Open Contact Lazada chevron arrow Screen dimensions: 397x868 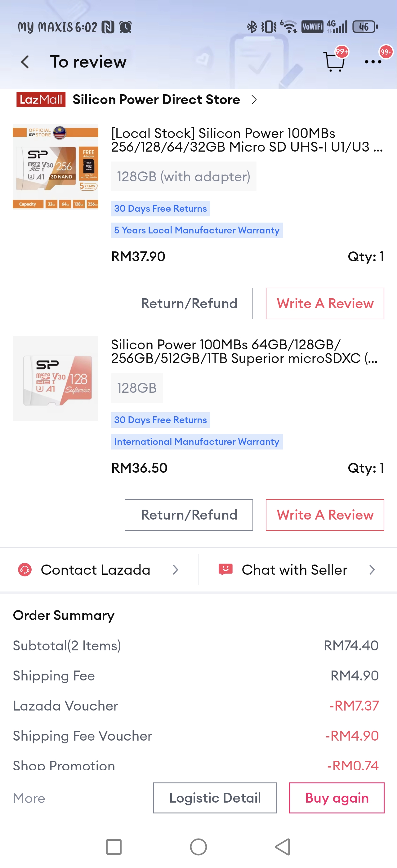tap(175, 570)
